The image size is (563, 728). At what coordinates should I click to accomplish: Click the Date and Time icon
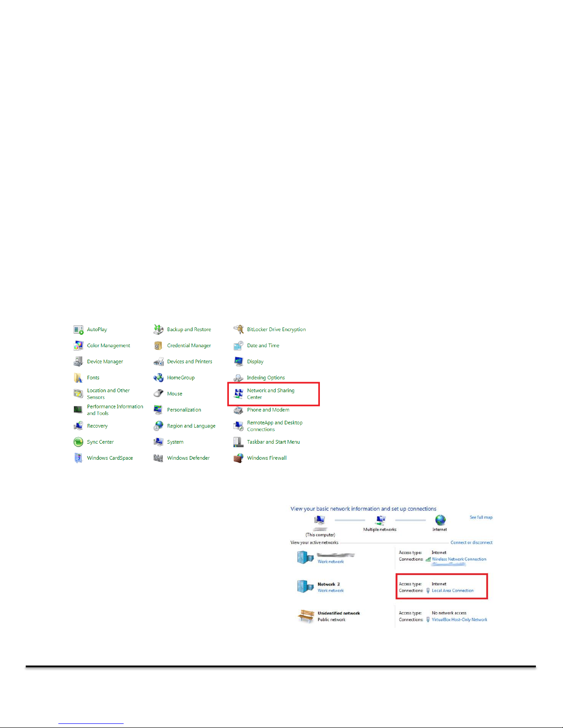tap(239, 346)
